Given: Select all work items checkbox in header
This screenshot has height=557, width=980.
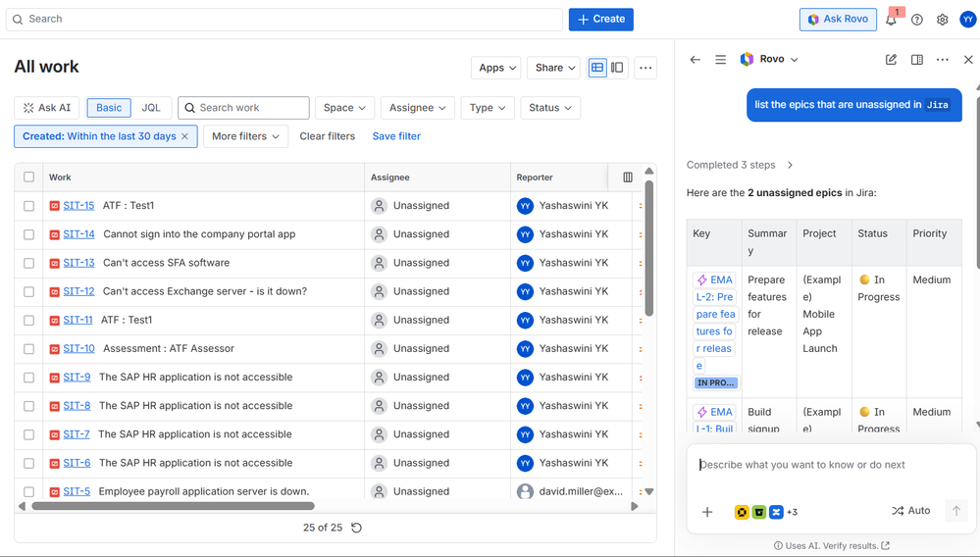Looking at the screenshot, I should (28, 177).
